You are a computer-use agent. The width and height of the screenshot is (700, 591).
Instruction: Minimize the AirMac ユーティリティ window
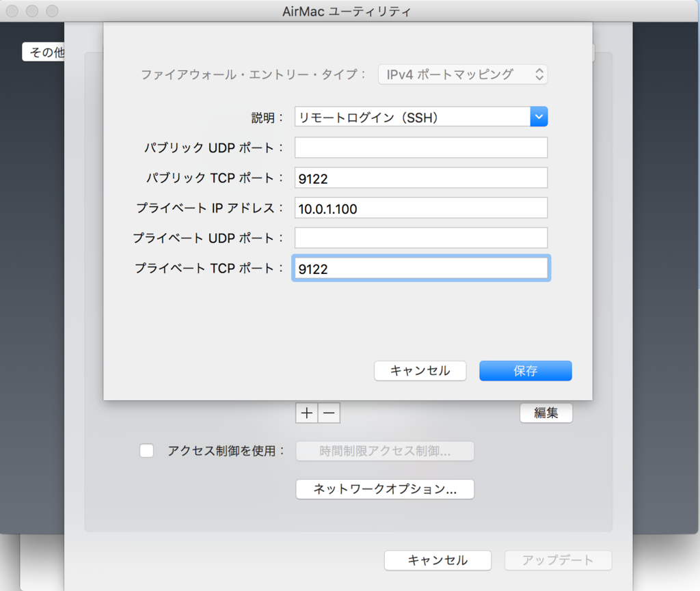(x=32, y=11)
